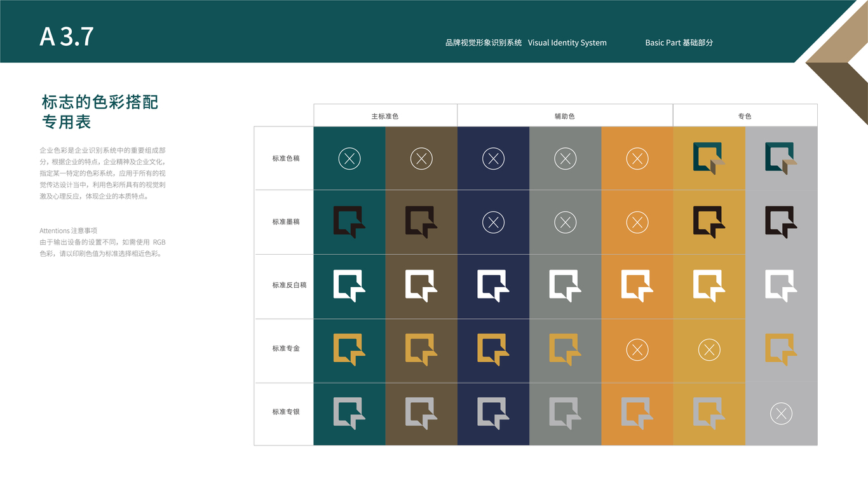Click the 标准专金 row label
This screenshot has width=868, height=488.
pos(286,349)
